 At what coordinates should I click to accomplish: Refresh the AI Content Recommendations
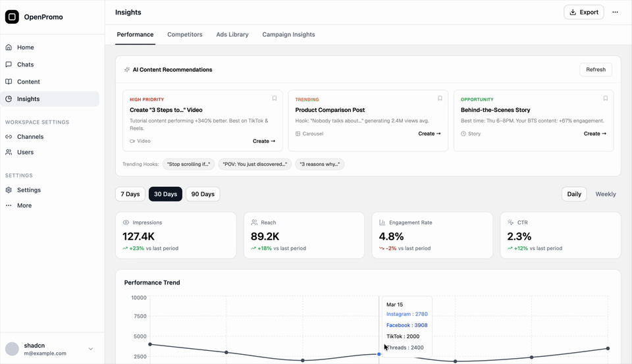[x=595, y=70]
